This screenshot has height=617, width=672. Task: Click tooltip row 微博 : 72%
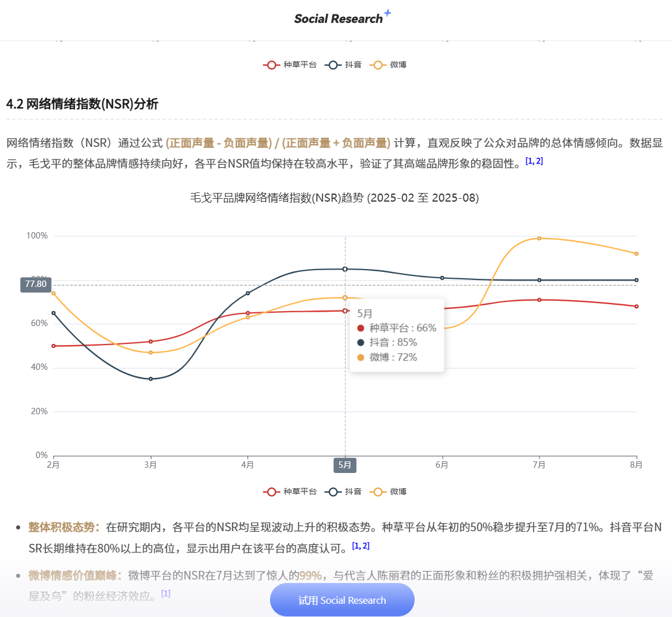point(387,357)
